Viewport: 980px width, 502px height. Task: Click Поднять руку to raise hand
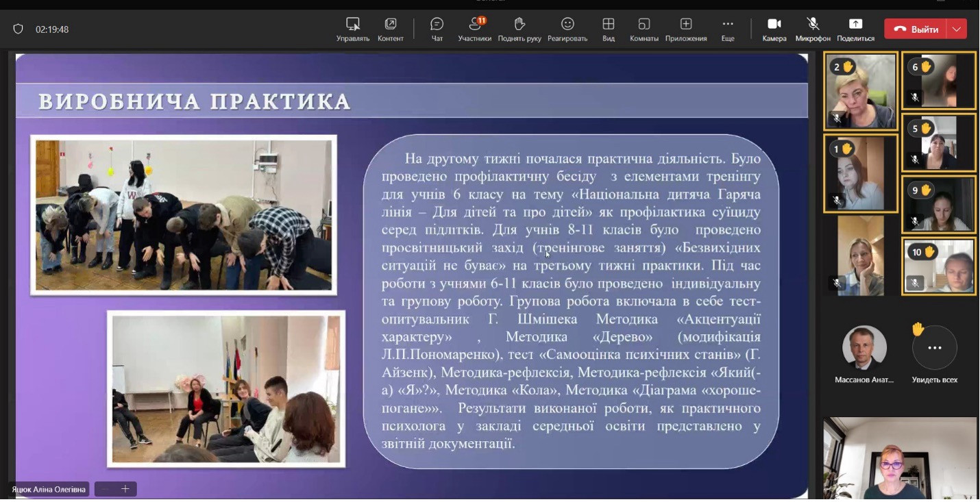click(x=519, y=29)
